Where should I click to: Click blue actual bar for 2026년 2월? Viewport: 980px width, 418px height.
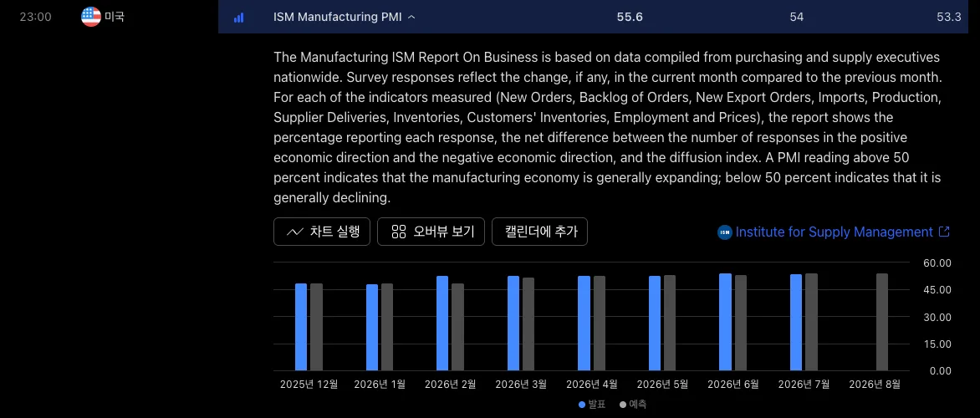[x=442, y=324]
